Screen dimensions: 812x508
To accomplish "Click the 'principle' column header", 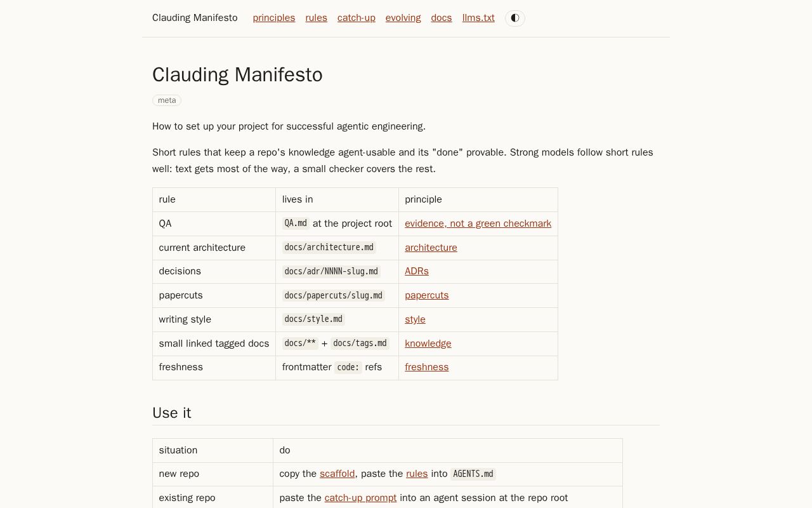I will pyautogui.click(x=478, y=199).
